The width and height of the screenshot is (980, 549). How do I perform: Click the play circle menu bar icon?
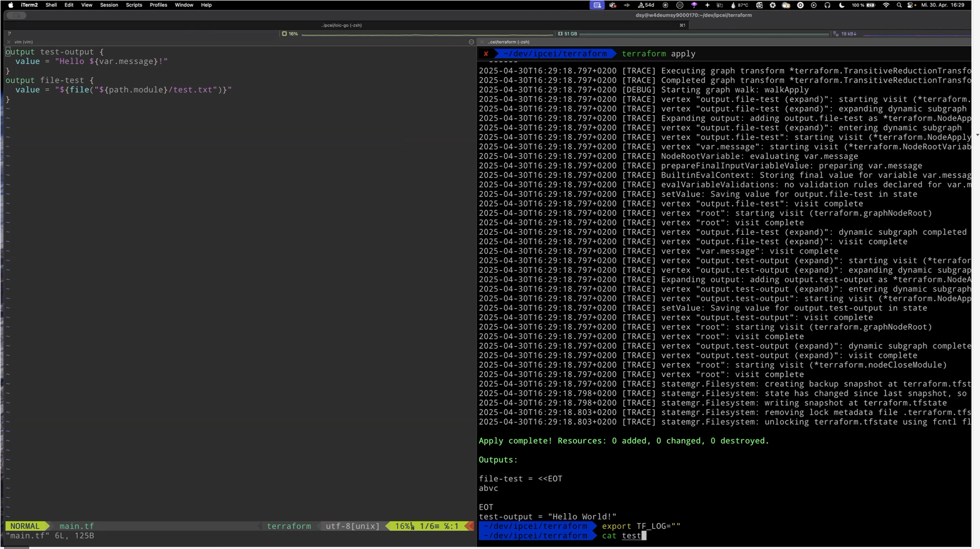pos(813,5)
